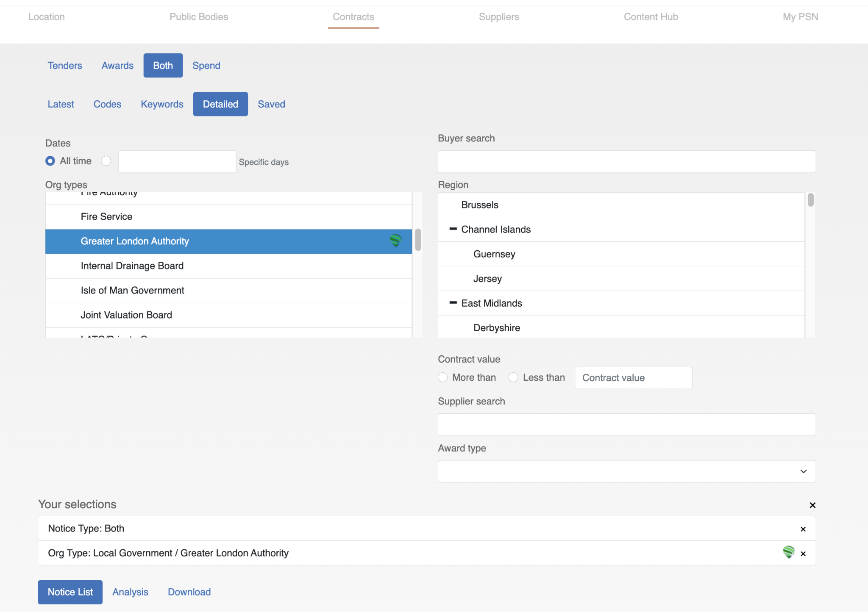Screen dimensions: 868x612
Task: Choose the More than radio option
Action: click(x=442, y=377)
